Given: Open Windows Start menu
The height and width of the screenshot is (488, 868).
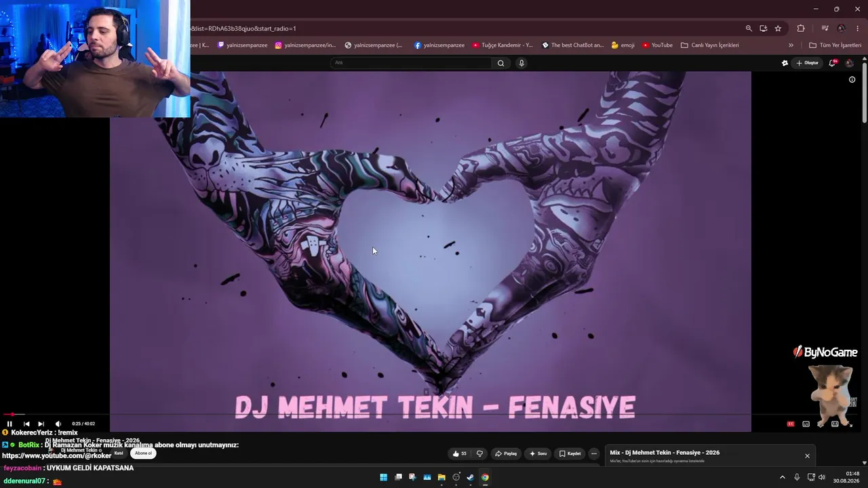Looking at the screenshot, I should pos(384,477).
